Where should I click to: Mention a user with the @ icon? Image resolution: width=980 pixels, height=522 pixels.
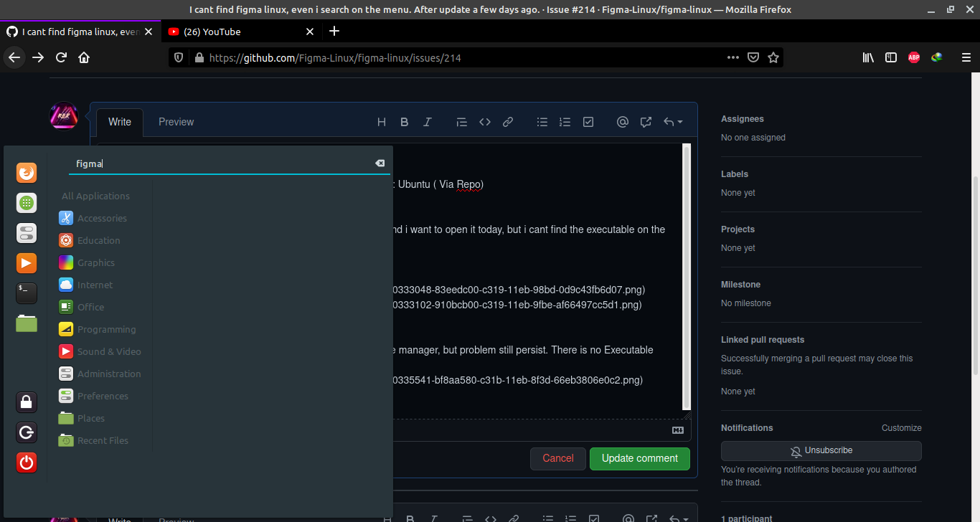tap(623, 122)
